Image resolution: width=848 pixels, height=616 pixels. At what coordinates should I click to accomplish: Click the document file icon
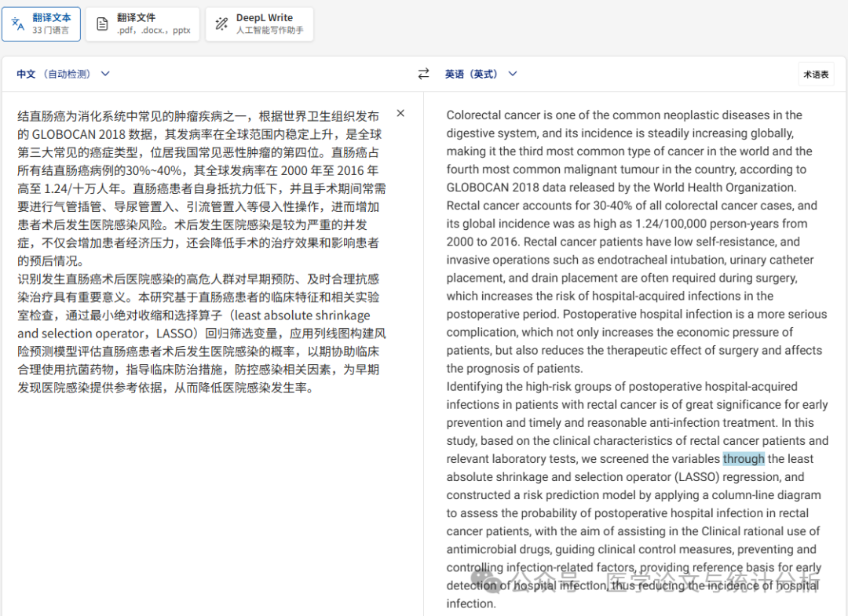tap(102, 24)
